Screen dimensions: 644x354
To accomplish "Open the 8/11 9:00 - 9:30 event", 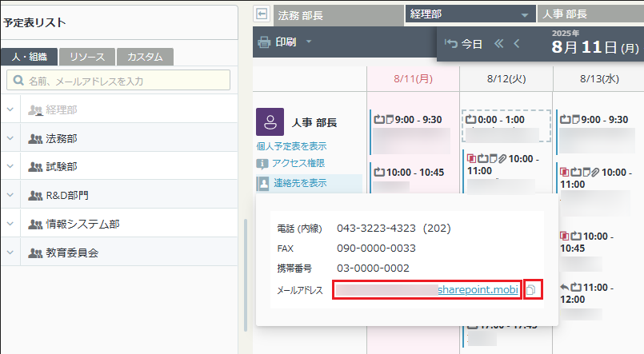I will (411, 132).
